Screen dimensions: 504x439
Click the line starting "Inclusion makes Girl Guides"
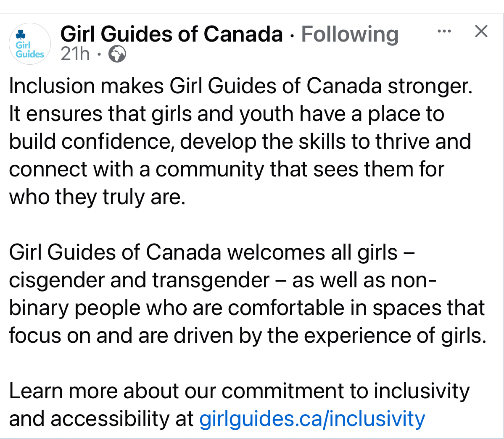(240, 86)
